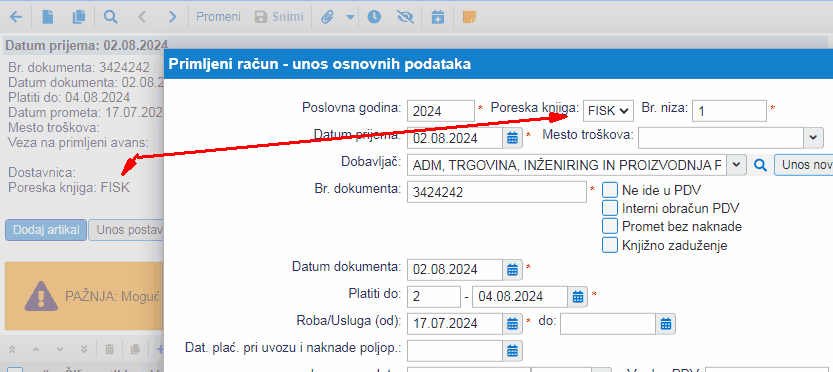
Task: Click the Roba/Usluga (od) date field
Action: 455,324
